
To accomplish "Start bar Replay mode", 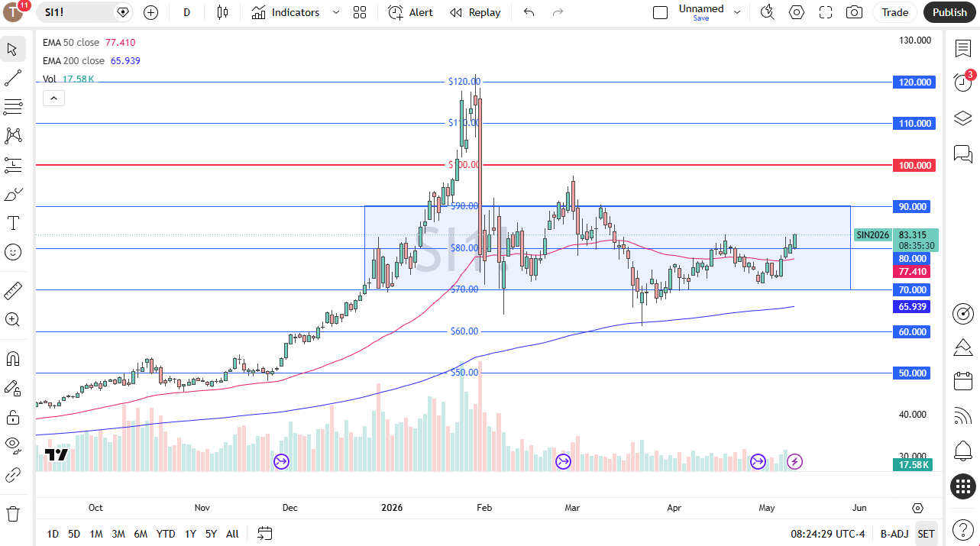I will (475, 12).
